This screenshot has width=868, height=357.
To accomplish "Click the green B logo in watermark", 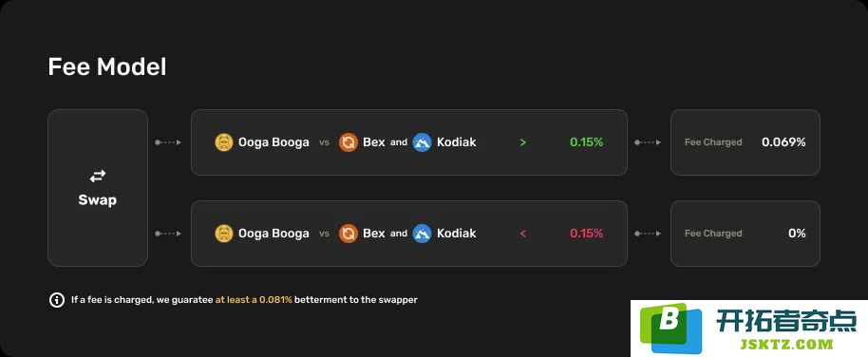I will point(670,328).
